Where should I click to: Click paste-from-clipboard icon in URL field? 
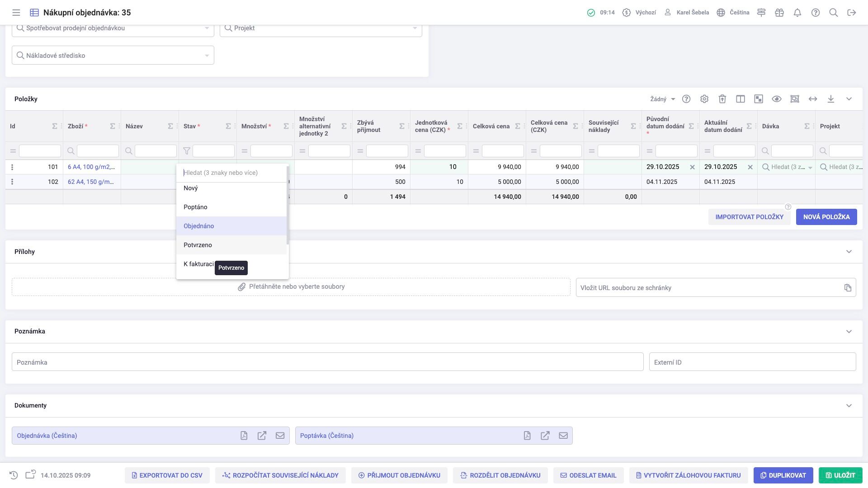click(x=848, y=288)
